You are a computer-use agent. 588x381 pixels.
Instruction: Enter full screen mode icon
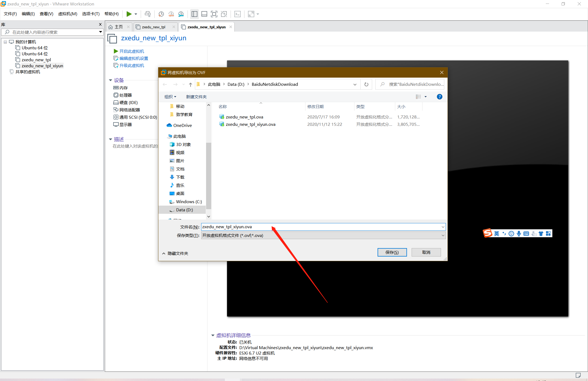(214, 14)
